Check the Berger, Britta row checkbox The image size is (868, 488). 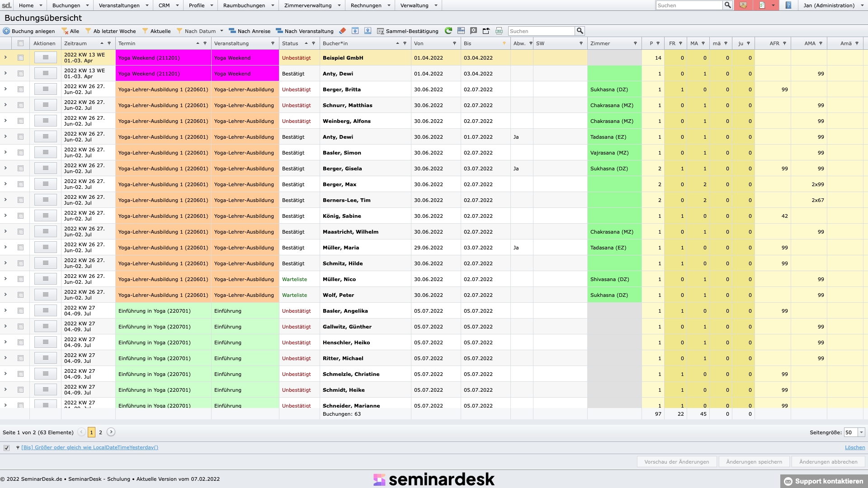pyautogui.click(x=20, y=89)
